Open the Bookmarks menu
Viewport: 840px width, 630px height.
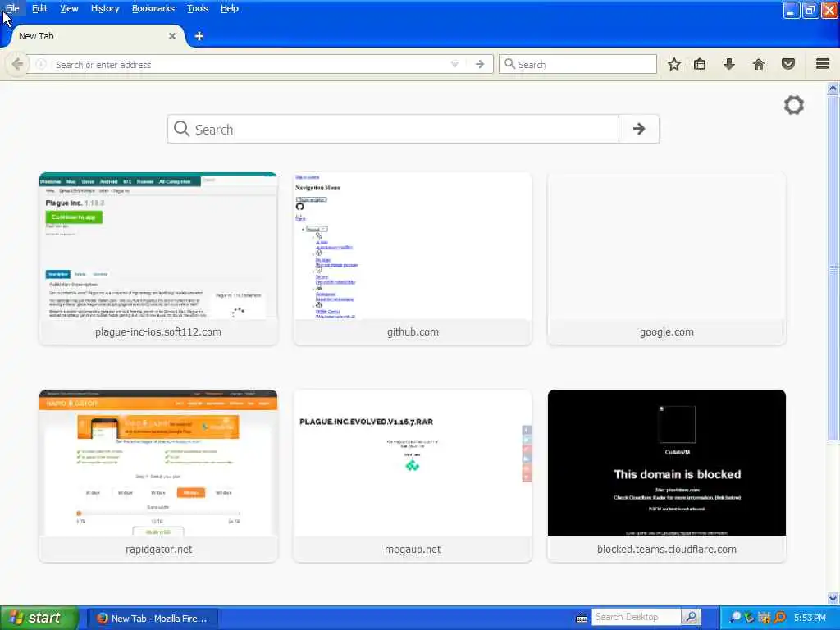point(153,8)
